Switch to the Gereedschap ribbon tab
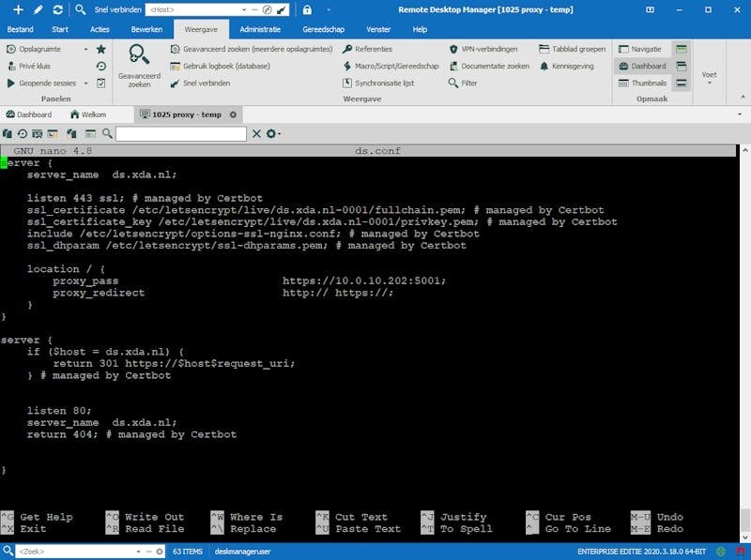Viewport: 751px width, 560px height. coord(323,29)
